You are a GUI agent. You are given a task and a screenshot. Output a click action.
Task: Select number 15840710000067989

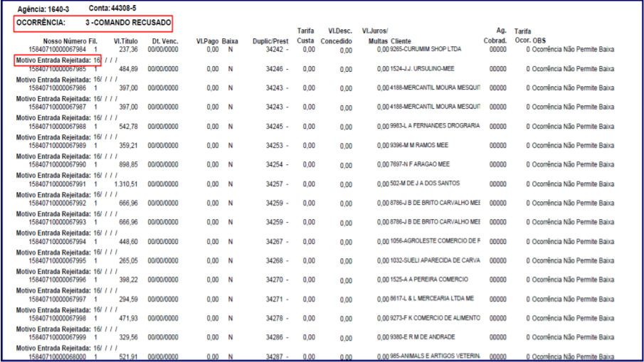click(x=58, y=145)
